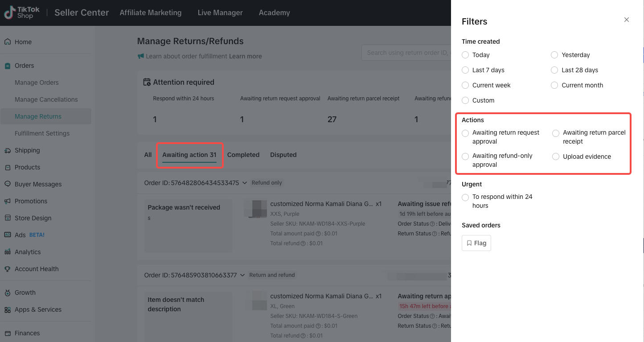Click the Products icon in sidebar
644x342 pixels.
[8, 167]
